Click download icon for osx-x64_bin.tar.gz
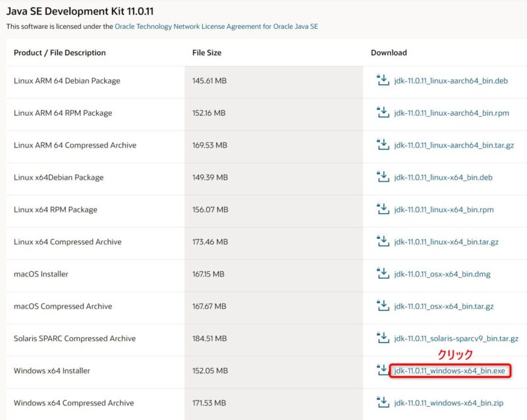 pyautogui.click(x=383, y=306)
